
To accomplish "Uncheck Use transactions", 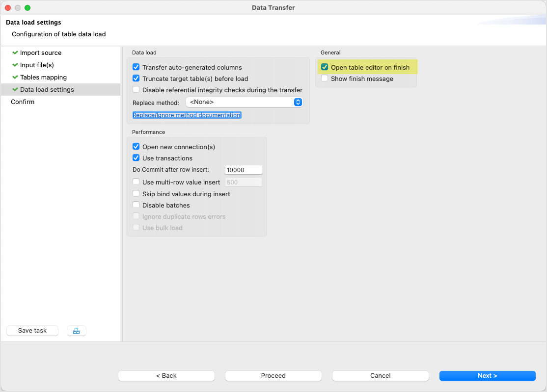I will (136, 158).
